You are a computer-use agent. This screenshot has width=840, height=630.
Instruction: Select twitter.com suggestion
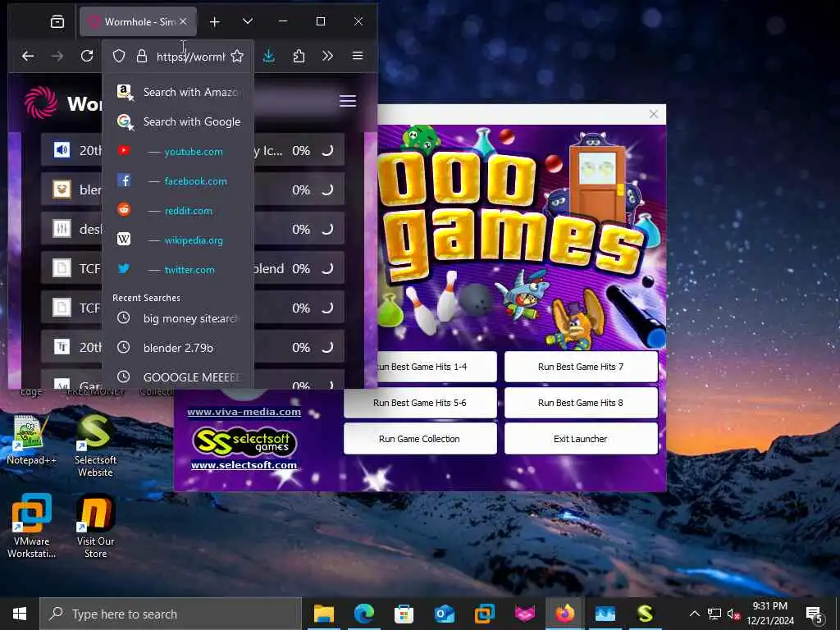(178, 269)
